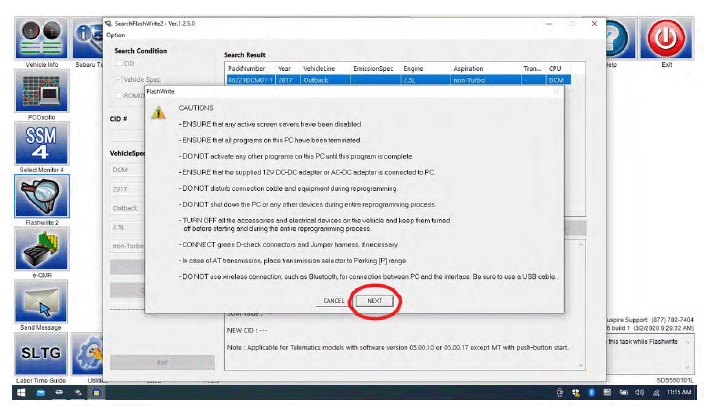Viewport: 713px width, 415px height.
Task: Click the NEW CID : --- line
Action: pyautogui.click(x=247, y=330)
